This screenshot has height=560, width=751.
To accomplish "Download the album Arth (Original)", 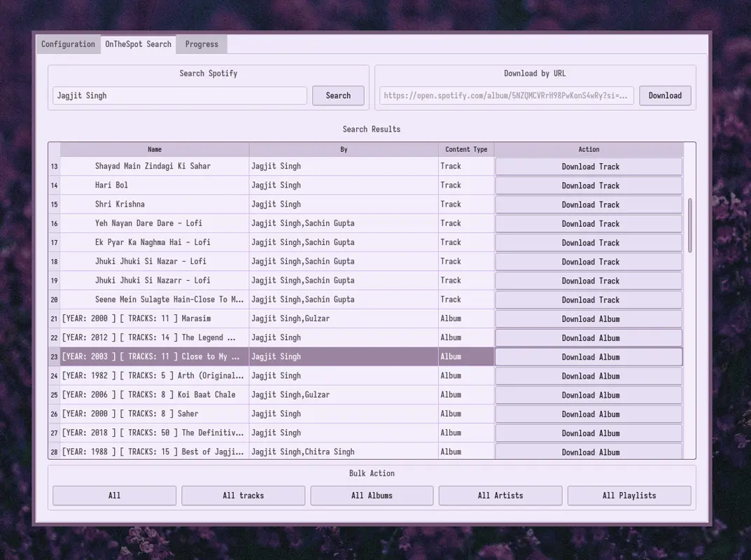I will 588,375.
